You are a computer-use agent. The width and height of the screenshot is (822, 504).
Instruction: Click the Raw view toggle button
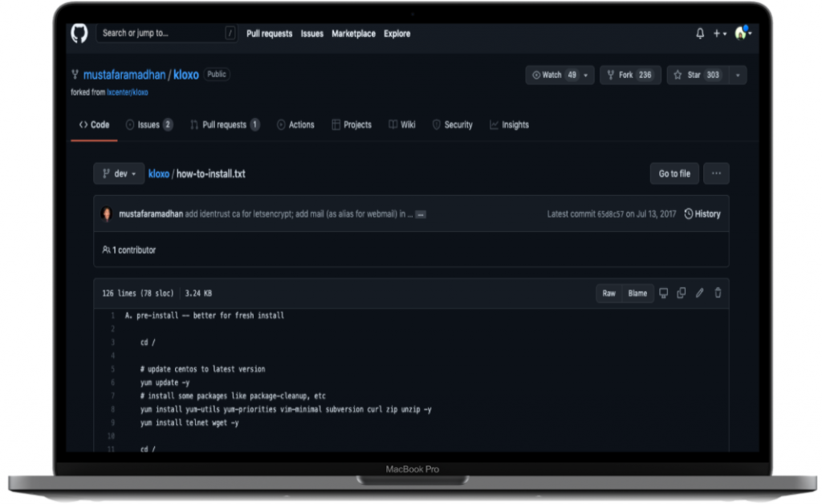point(608,293)
